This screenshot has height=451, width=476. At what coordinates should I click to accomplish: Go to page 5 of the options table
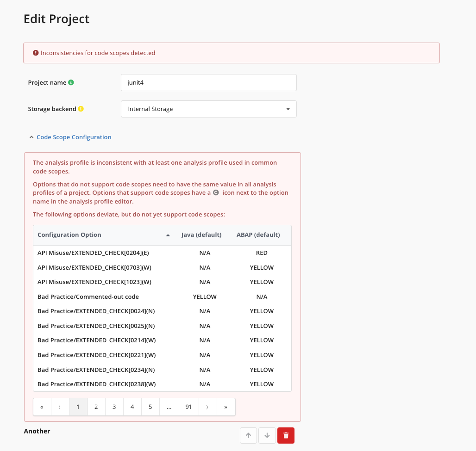(x=150, y=407)
